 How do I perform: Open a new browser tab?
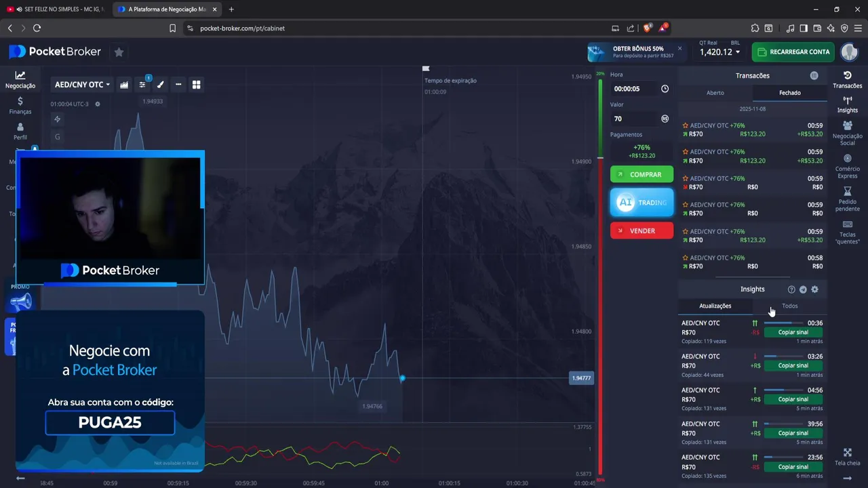(x=231, y=9)
